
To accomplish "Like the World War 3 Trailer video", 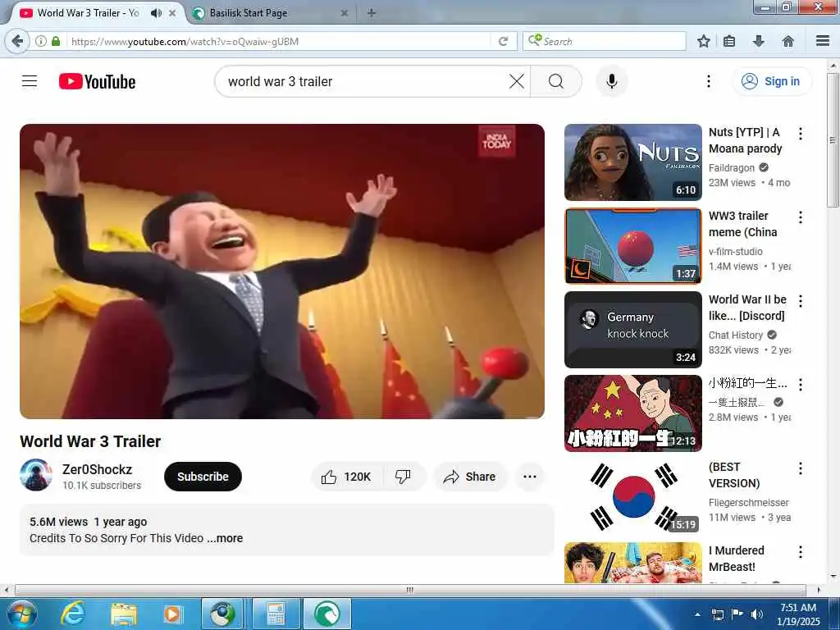I will 347,477.
